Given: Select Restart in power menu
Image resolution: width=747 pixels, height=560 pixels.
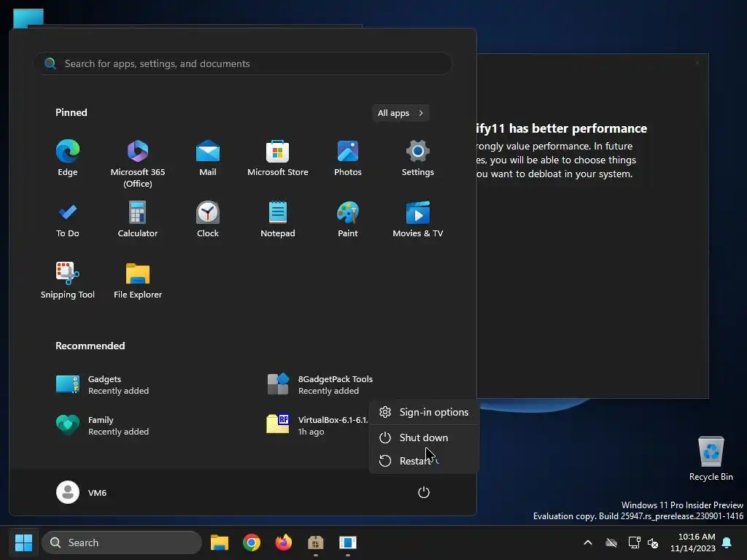Looking at the screenshot, I should pos(424,461).
